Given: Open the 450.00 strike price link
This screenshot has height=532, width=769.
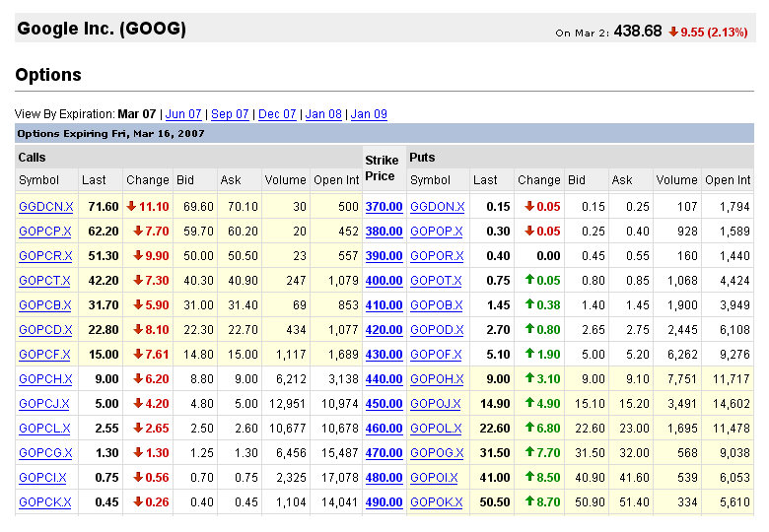Looking at the screenshot, I should (x=384, y=404).
